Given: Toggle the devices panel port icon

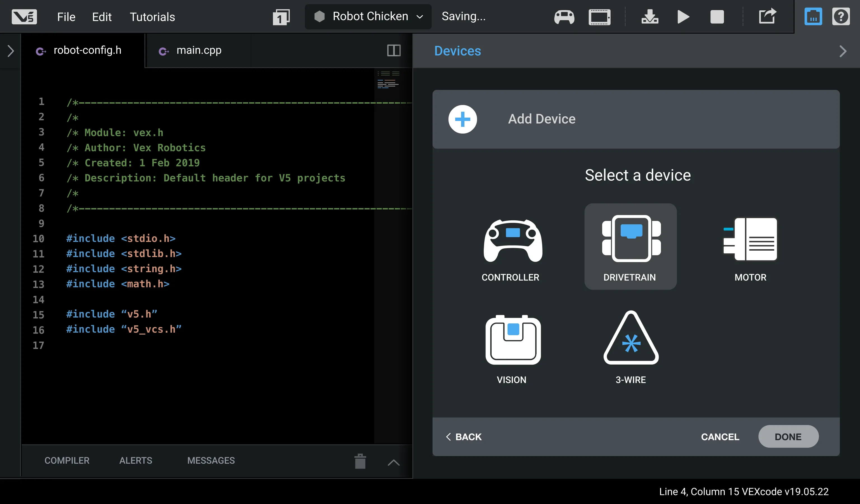Looking at the screenshot, I should (813, 16).
